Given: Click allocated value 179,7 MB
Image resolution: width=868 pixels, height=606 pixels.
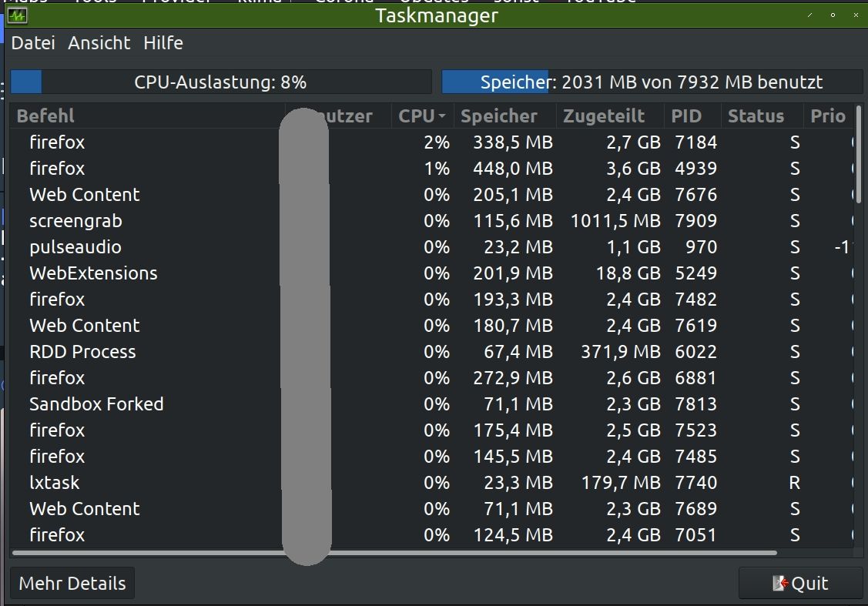Looking at the screenshot, I should click(x=621, y=483).
